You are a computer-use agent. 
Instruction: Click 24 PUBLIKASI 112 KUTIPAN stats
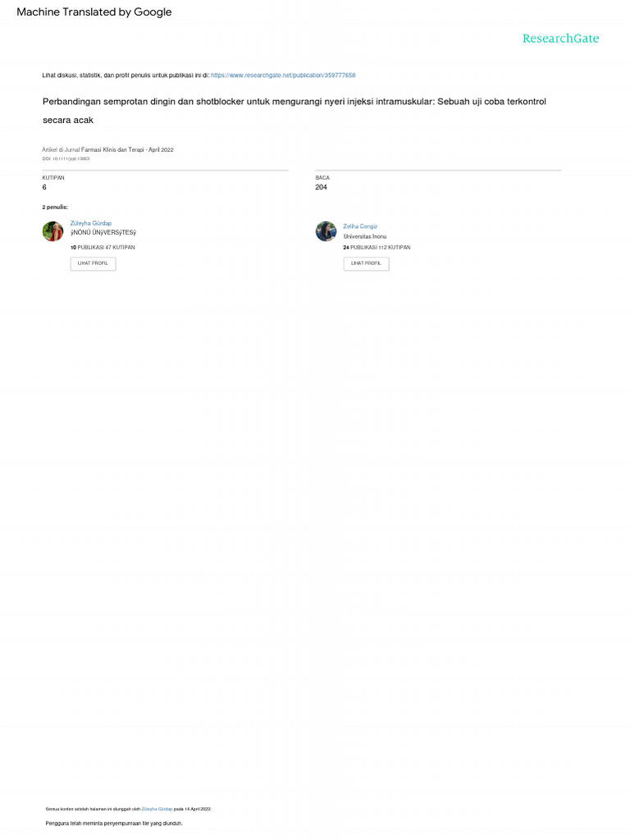pyautogui.click(x=377, y=248)
